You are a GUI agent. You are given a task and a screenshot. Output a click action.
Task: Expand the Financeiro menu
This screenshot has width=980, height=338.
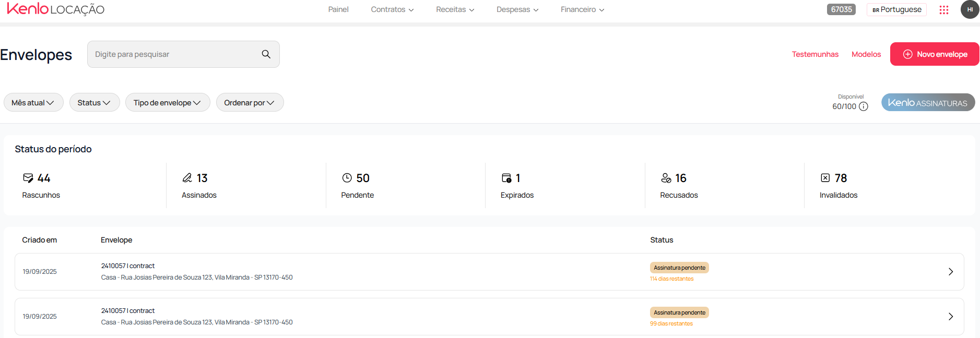[x=582, y=9]
